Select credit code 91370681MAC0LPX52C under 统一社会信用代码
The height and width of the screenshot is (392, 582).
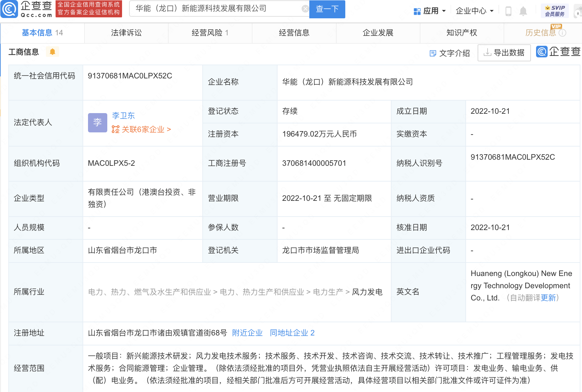(130, 76)
